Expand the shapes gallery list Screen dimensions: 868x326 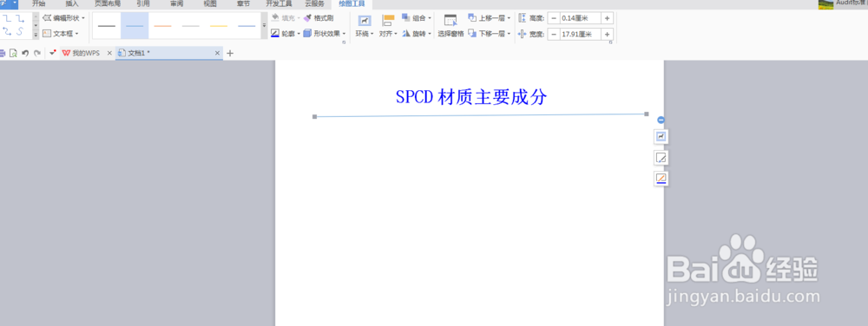(36, 35)
